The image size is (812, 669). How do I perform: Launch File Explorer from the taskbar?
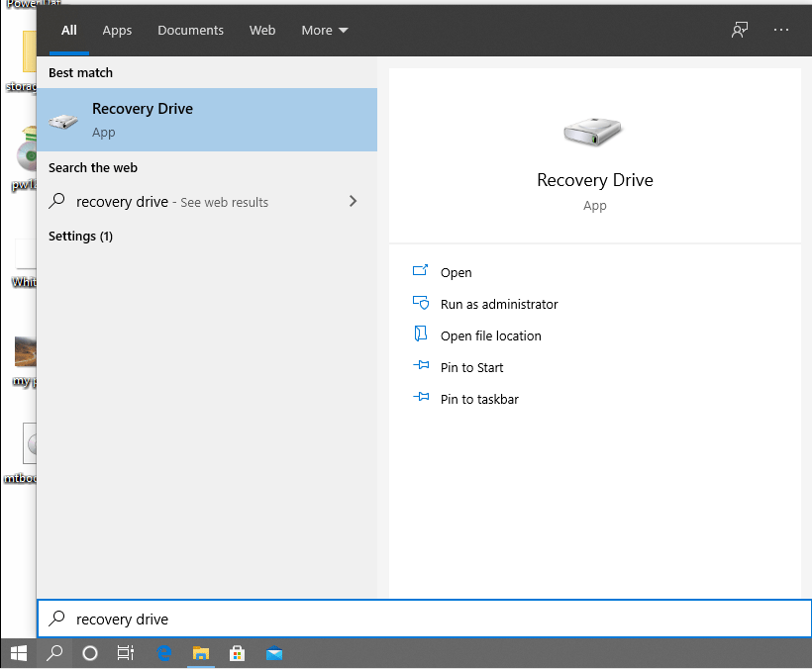200,653
